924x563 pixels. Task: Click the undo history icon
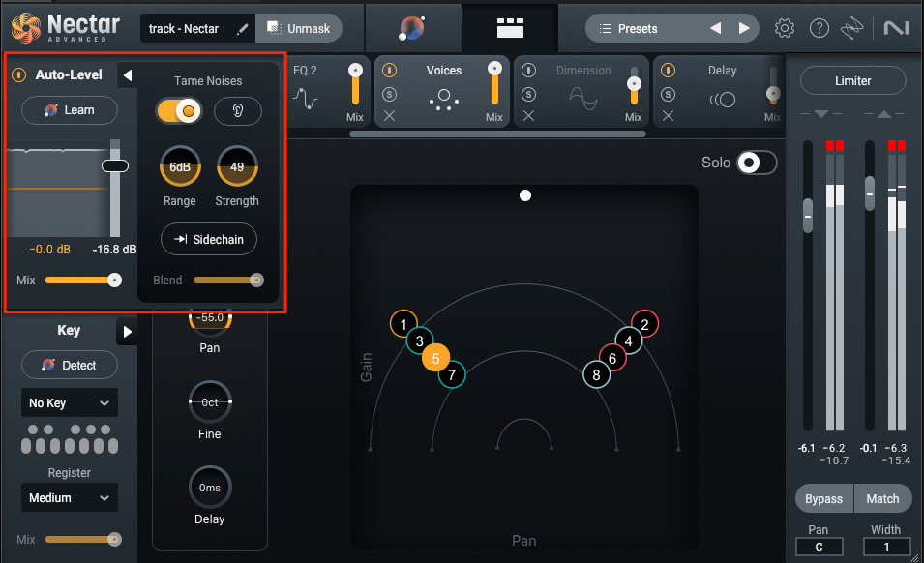(x=851, y=28)
